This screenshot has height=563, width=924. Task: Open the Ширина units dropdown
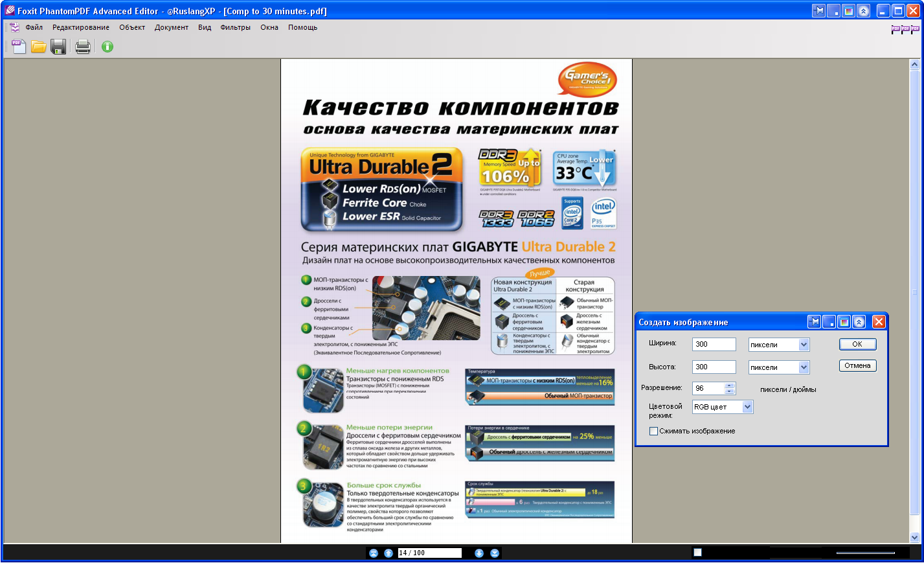(804, 345)
